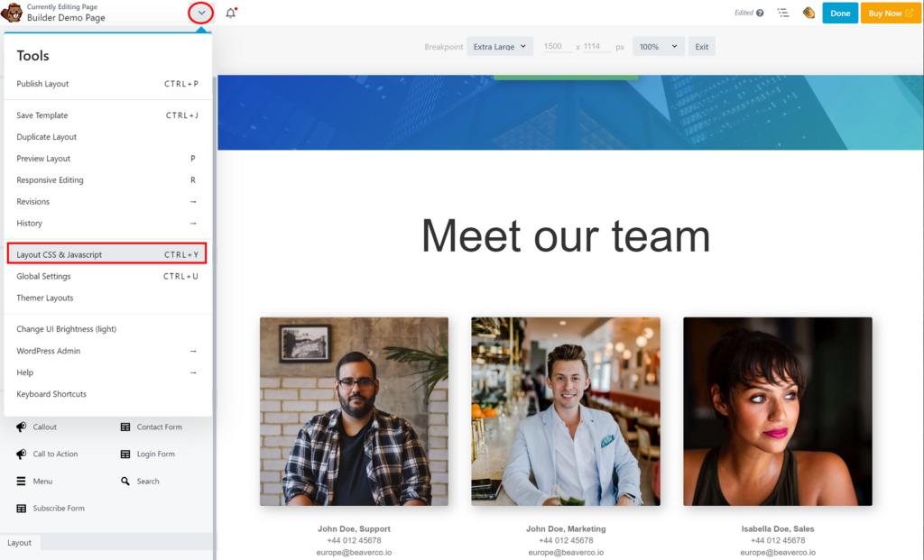
Task: Click the Callout module megaphone icon
Action: [x=22, y=427]
